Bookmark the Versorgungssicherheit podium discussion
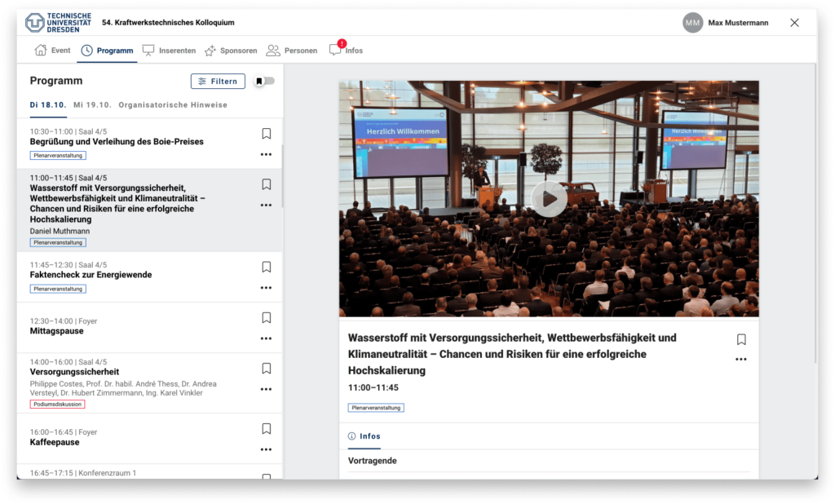 (266, 369)
